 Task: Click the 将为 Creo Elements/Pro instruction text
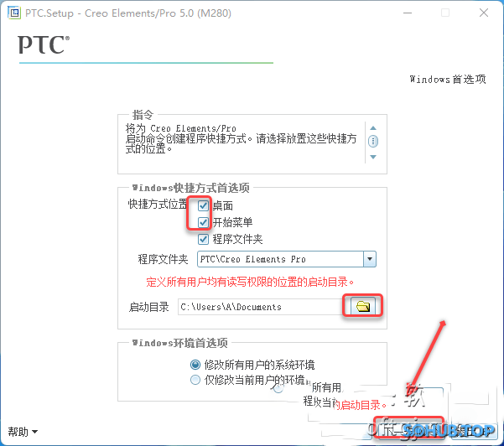[180, 128]
